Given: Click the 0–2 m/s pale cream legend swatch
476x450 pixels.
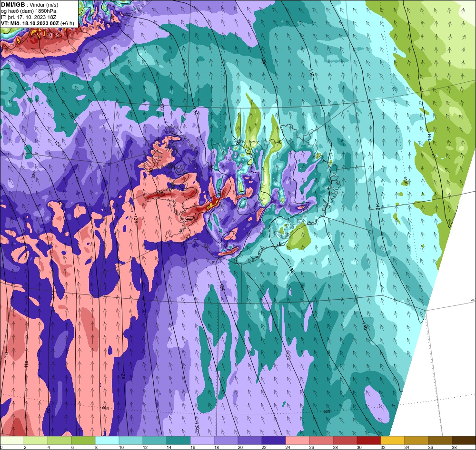Looking at the screenshot, I should coord(12,440).
